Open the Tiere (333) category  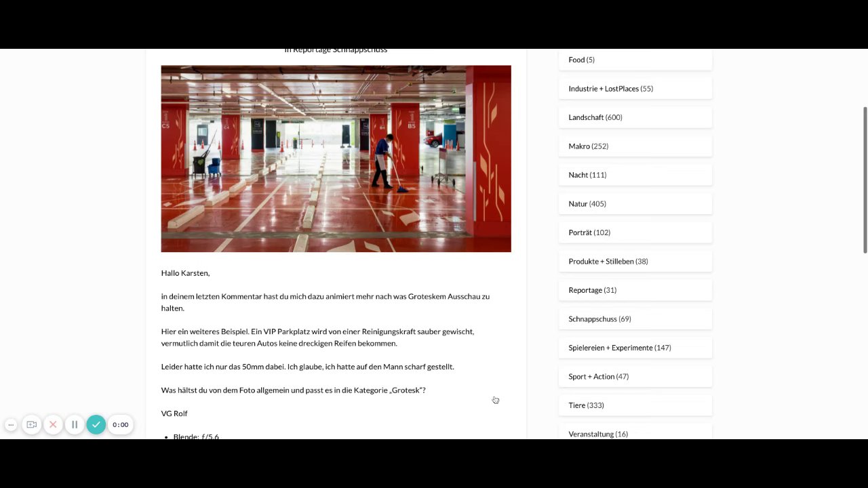point(635,405)
